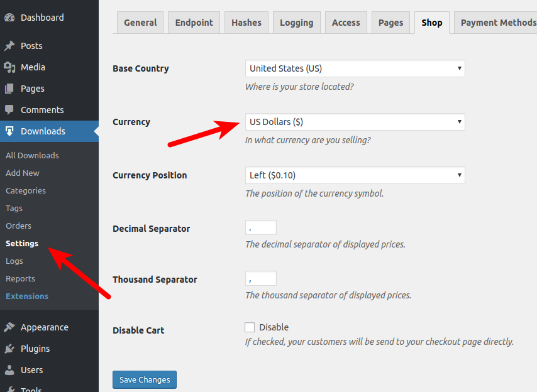Click the Downloads menu icon
The image size is (537, 392).
[x=9, y=131]
